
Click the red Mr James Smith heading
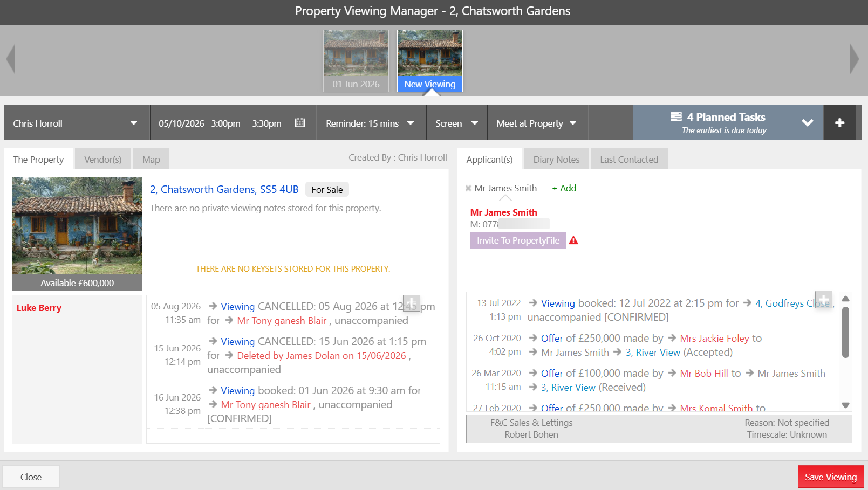coord(503,212)
